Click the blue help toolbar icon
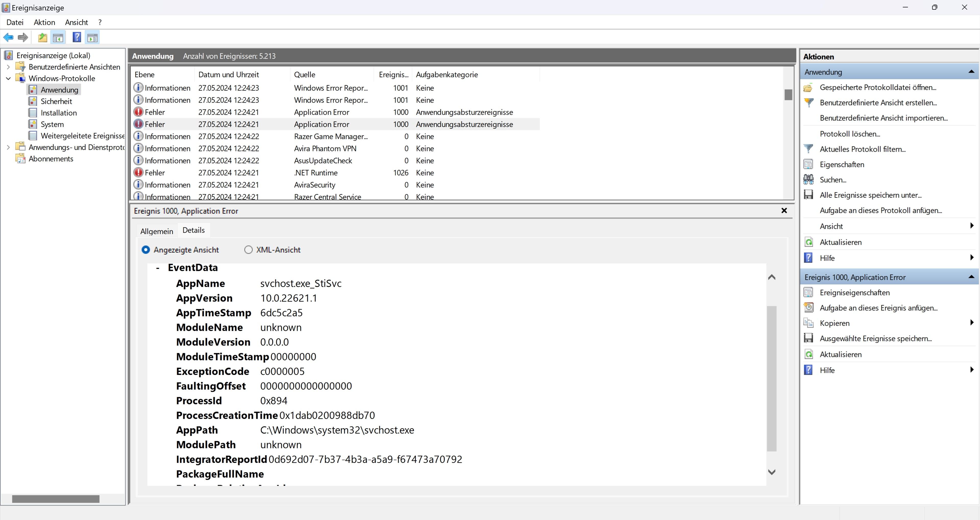980x520 pixels. coord(77,37)
